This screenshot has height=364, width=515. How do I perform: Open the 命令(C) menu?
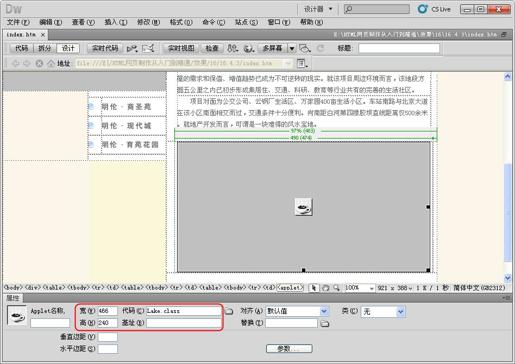pyautogui.click(x=214, y=22)
